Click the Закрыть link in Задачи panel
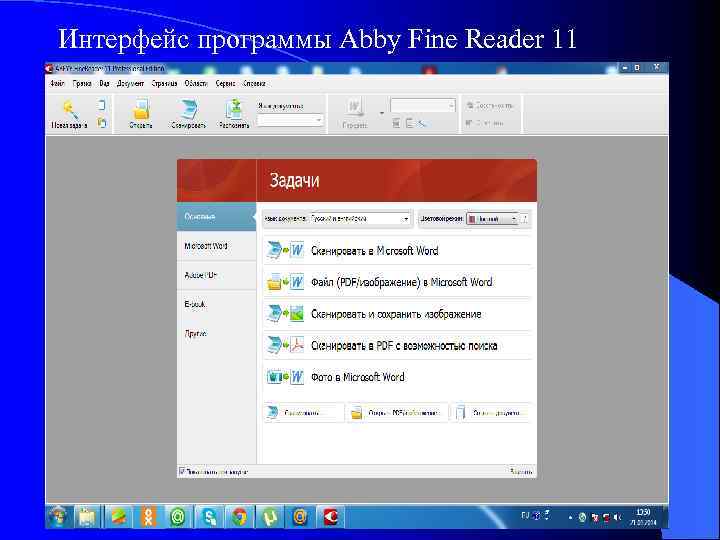The image size is (720, 540). (x=521, y=471)
